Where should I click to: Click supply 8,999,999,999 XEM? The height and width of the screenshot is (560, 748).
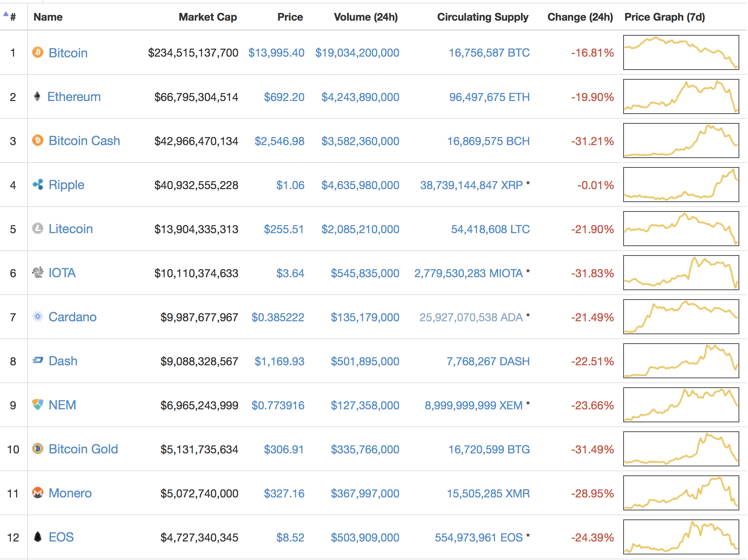click(474, 405)
